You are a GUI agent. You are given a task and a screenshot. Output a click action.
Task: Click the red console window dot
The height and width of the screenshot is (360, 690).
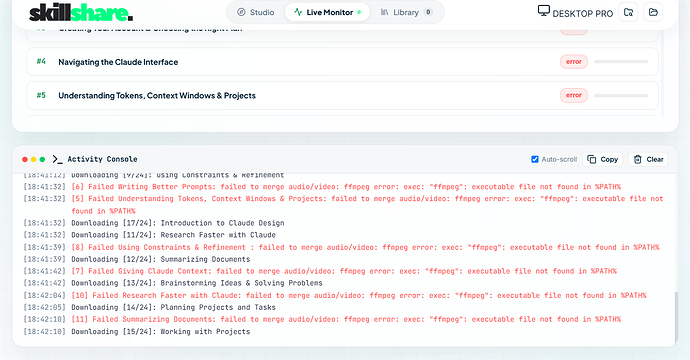click(x=25, y=159)
